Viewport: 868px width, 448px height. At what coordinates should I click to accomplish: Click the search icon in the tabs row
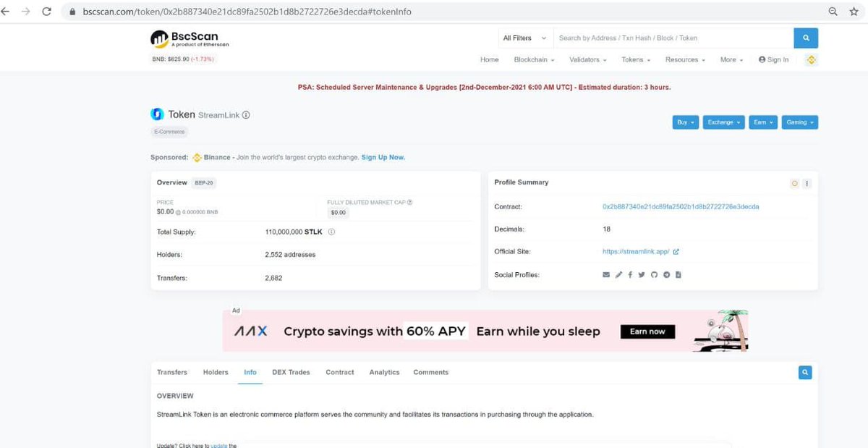pyautogui.click(x=805, y=373)
